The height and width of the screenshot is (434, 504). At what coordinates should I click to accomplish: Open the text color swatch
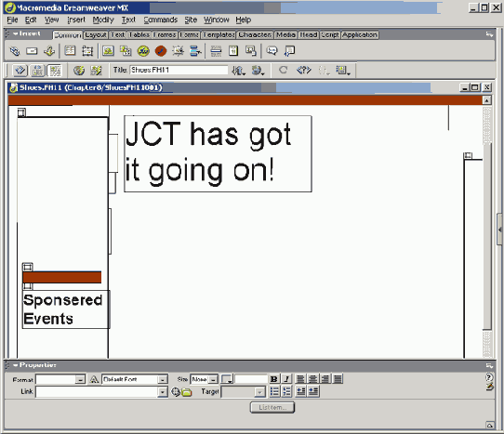click(x=227, y=379)
